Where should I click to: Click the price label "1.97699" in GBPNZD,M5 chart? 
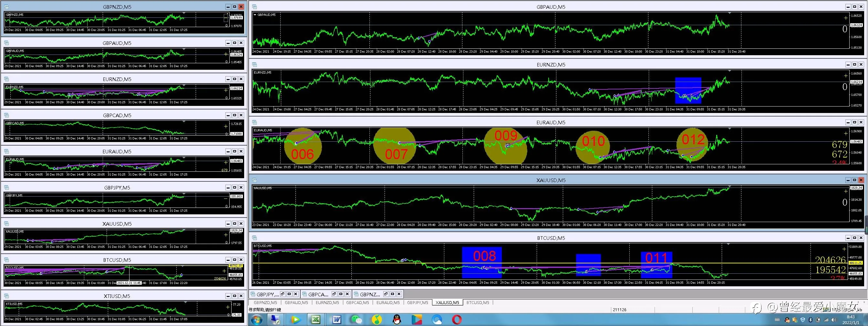point(236,17)
